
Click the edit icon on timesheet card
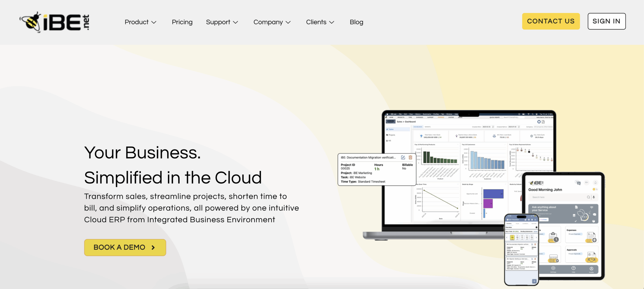coord(403,157)
